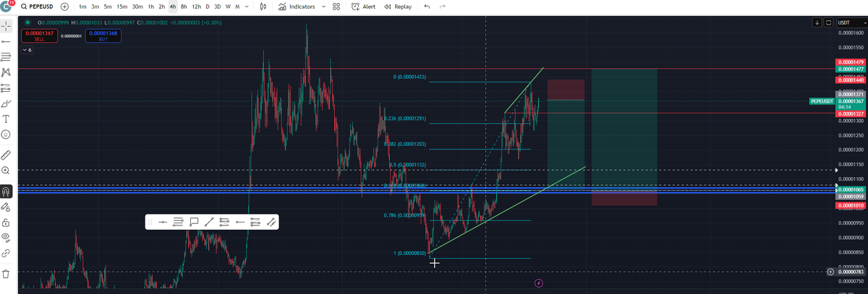The image size is (868, 294).
Task: Select the crosshair cursor tool
Action: tap(6, 26)
